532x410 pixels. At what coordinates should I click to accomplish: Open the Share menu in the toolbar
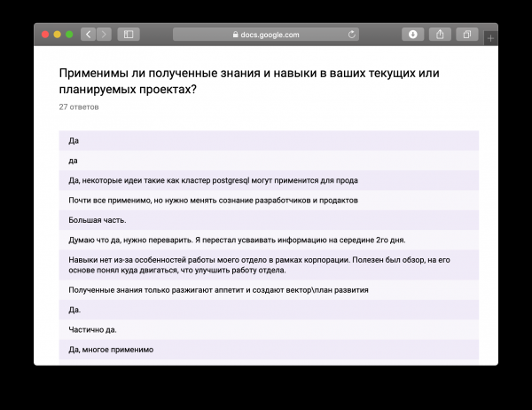pos(440,35)
